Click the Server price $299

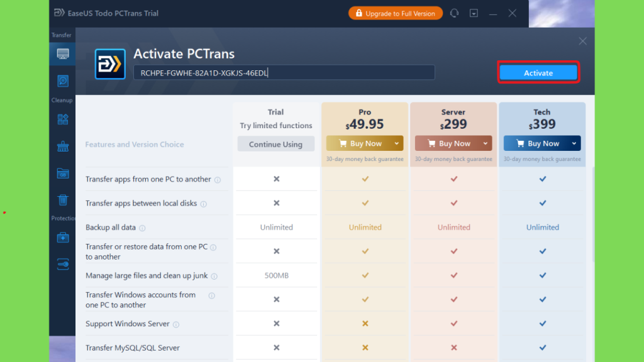(x=453, y=124)
